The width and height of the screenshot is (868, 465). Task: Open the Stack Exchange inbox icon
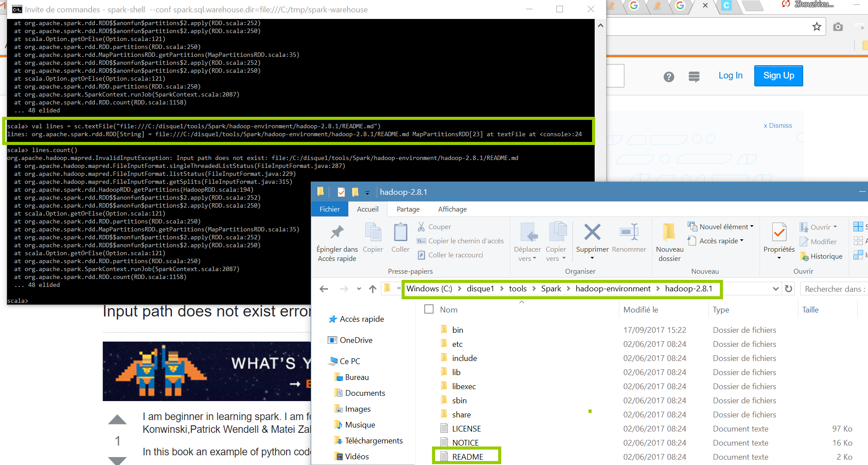coord(694,77)
